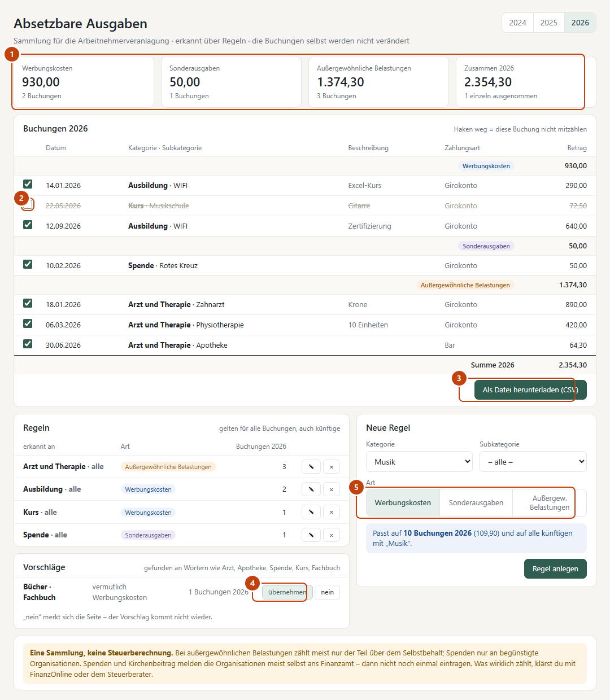Click the description text 10 Einheiten
Image resolution: width=610 pixels, height=700 pixels.
[368, 325]
